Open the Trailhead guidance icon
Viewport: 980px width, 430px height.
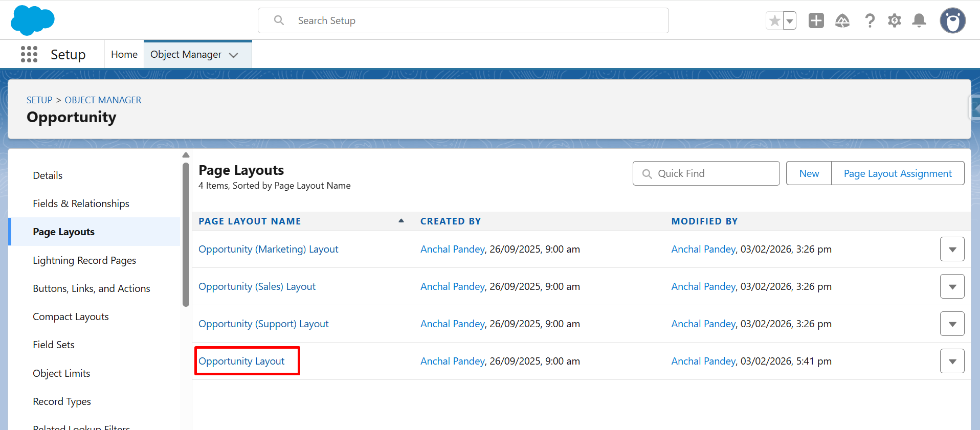pos(842,21)
